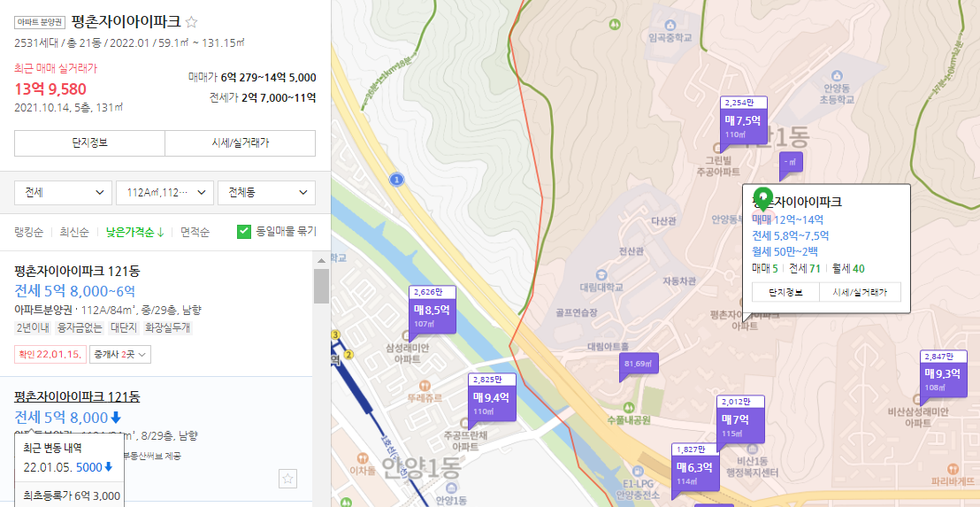Click the listing panel scrollbar thumb
Image resolution: width=980 pixels, height=507 pixels.
(321, 286)
